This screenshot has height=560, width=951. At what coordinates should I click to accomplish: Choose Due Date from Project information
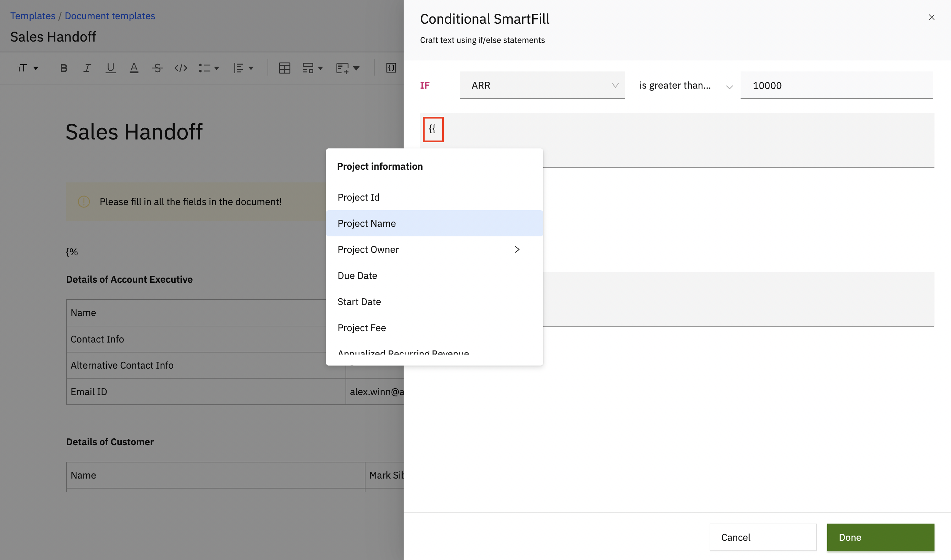click(357, 276)
